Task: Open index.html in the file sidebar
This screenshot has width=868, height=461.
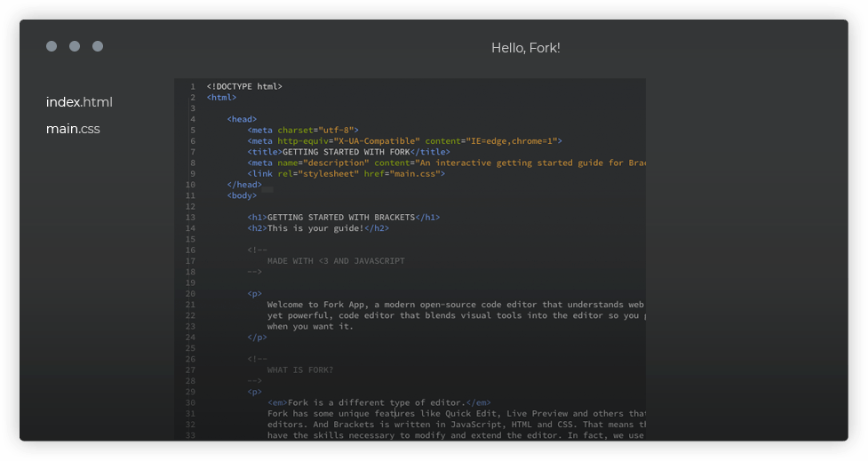Action: click(x=79, y=102)
